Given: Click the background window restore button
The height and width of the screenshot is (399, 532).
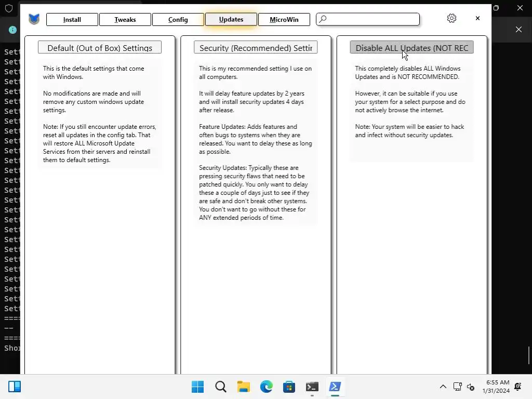Looking at the screenshot, I should coord(496,8).
